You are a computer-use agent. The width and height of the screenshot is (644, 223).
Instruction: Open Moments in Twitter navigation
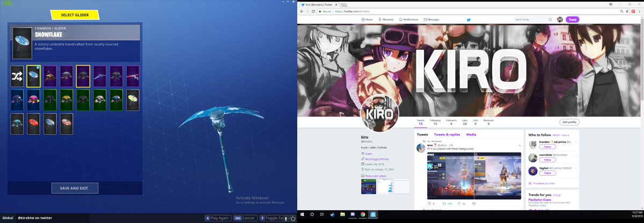click(x=386, y=19)
